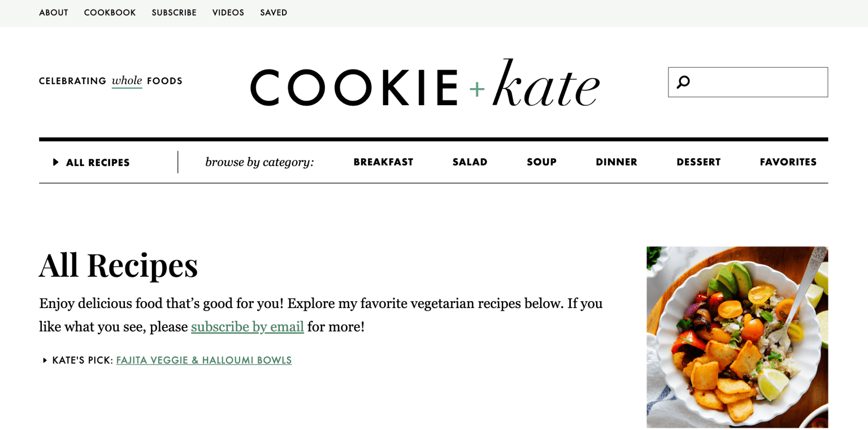Open the Videos page

pyautogui.click(x=228, y=12)
